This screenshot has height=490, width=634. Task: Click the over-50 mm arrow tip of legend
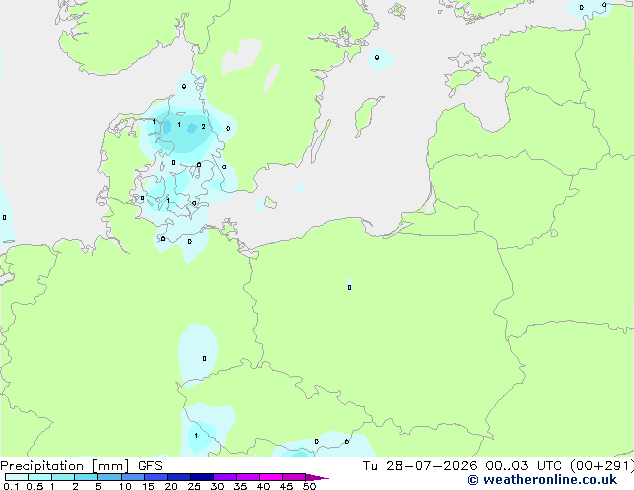[x=317, y=477]
